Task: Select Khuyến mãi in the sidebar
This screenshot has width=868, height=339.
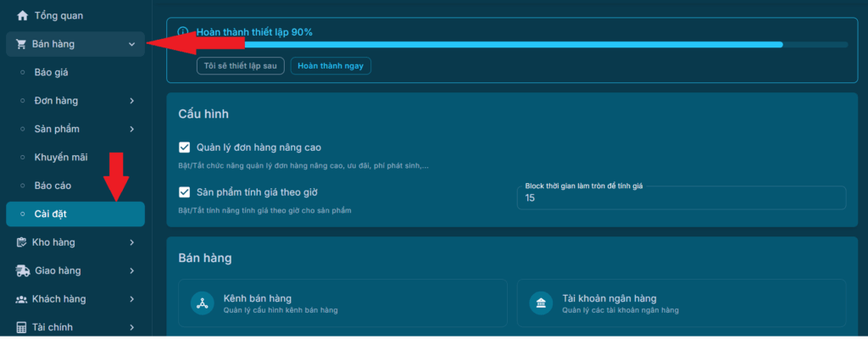Action: click(60, 157)
